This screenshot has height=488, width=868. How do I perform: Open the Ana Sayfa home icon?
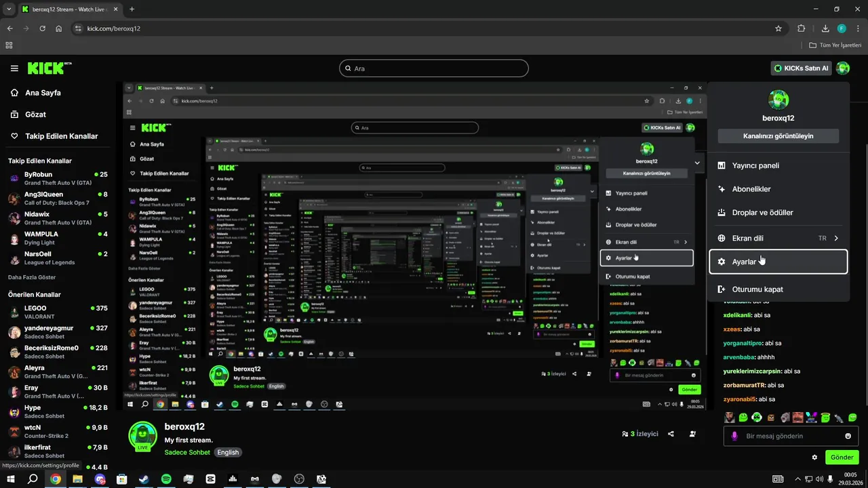tap(14, 93)
